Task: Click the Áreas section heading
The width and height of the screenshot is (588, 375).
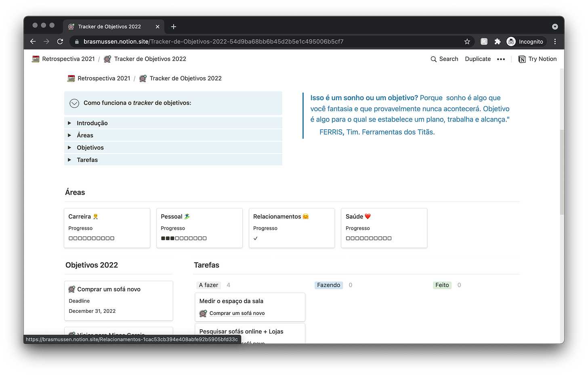Action: click(x=75, y=192)
